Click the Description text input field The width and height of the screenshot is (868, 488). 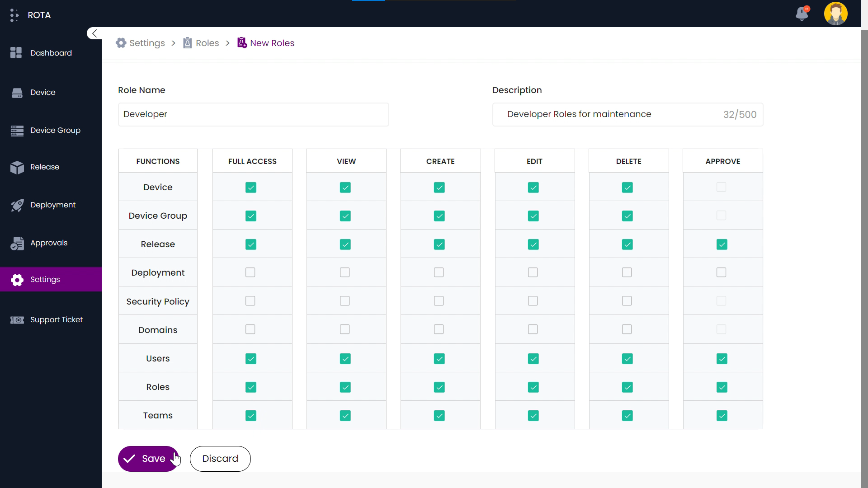(x=628, y=114)
